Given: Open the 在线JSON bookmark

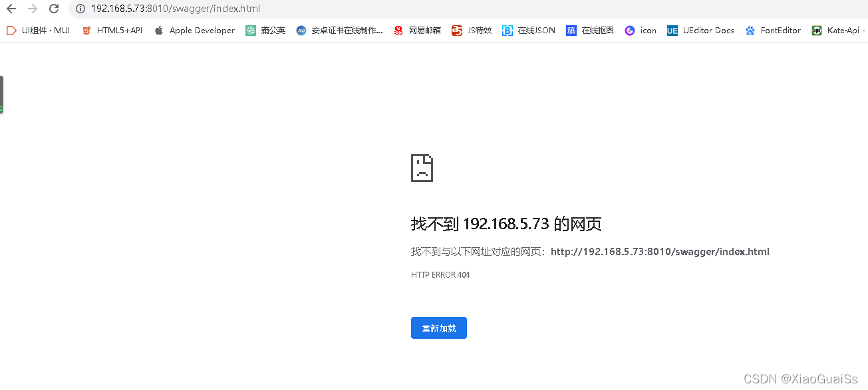Looking at the screenshot, I should pyautogui.click(x=529, y=30).
